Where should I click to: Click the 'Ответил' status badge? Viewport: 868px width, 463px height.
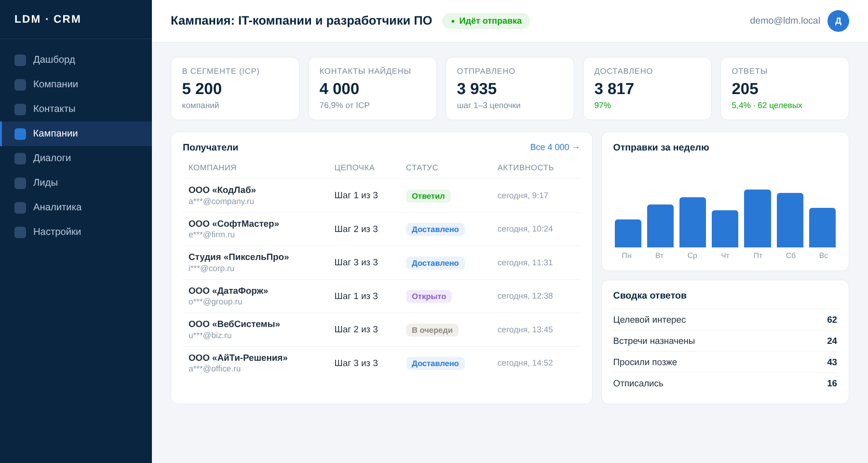click(x=428, y=196)
